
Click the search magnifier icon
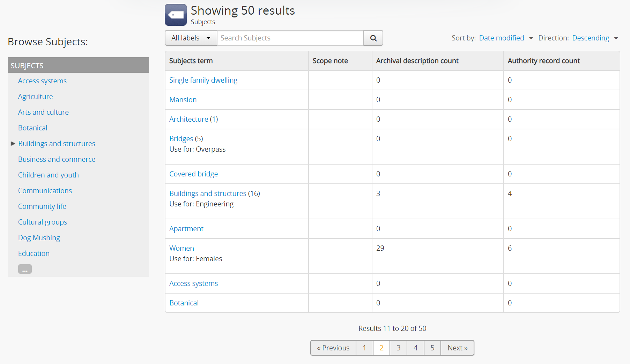pyautogui.click(x=373, y=38)
